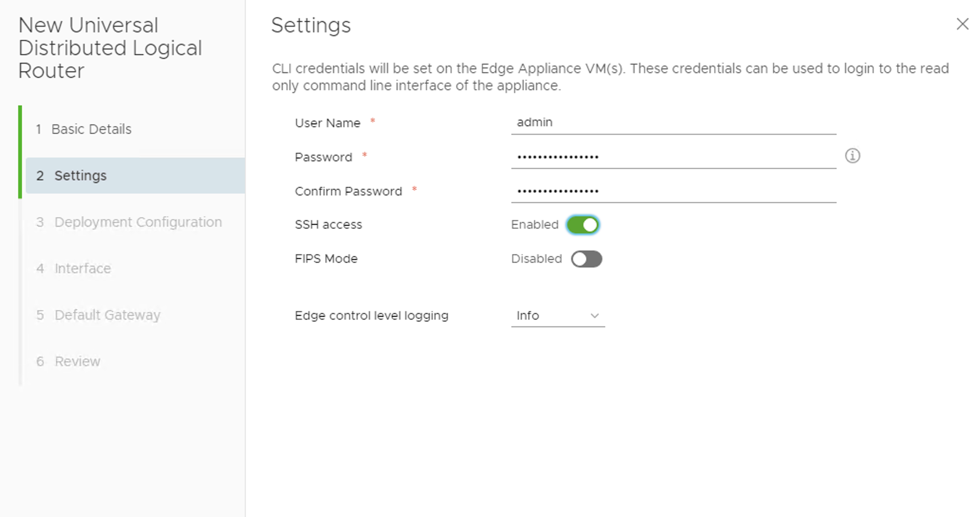Focus the Password input field
Screen dimensions: 980x517
(673, 157)
